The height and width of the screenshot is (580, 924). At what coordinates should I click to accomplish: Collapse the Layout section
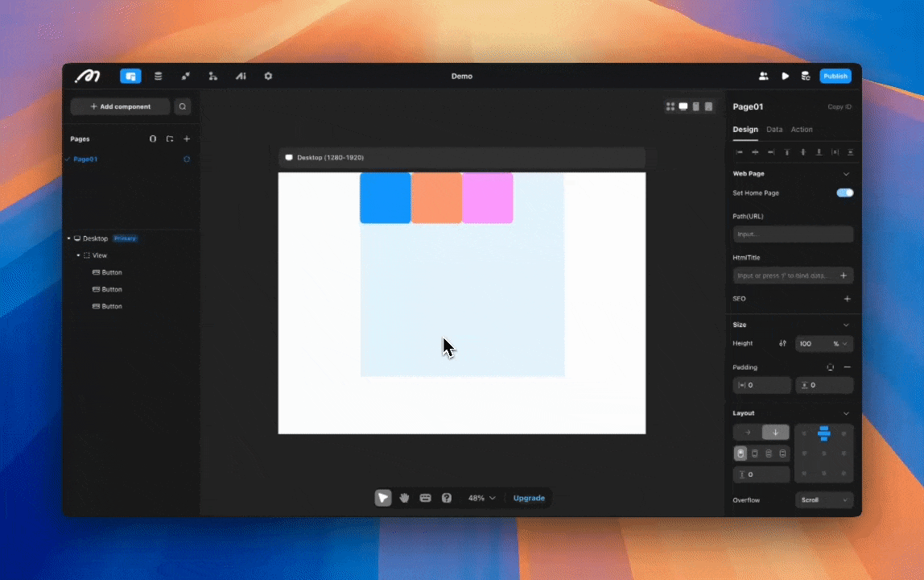[846, 413]
